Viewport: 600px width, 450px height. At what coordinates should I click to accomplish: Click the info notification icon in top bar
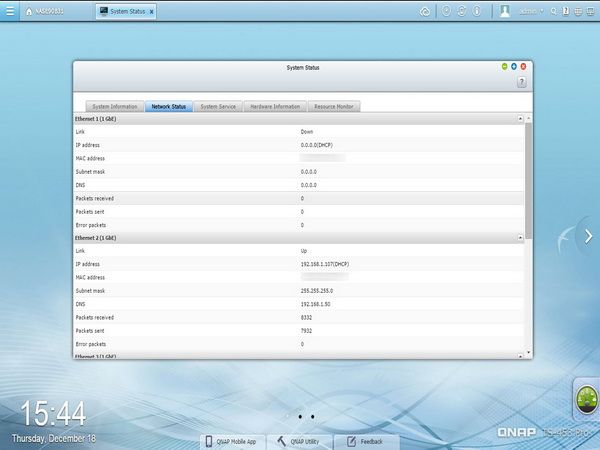click(477, 11)
